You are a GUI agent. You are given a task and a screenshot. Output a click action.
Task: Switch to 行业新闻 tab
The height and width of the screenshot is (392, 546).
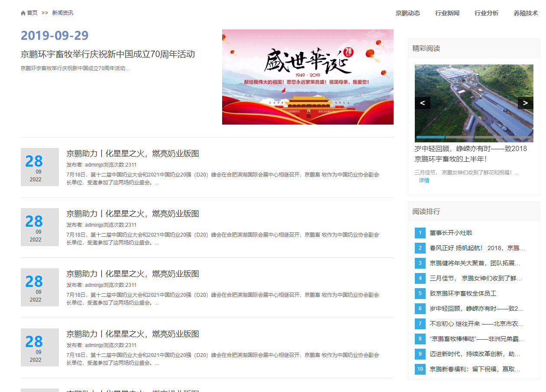447,13
